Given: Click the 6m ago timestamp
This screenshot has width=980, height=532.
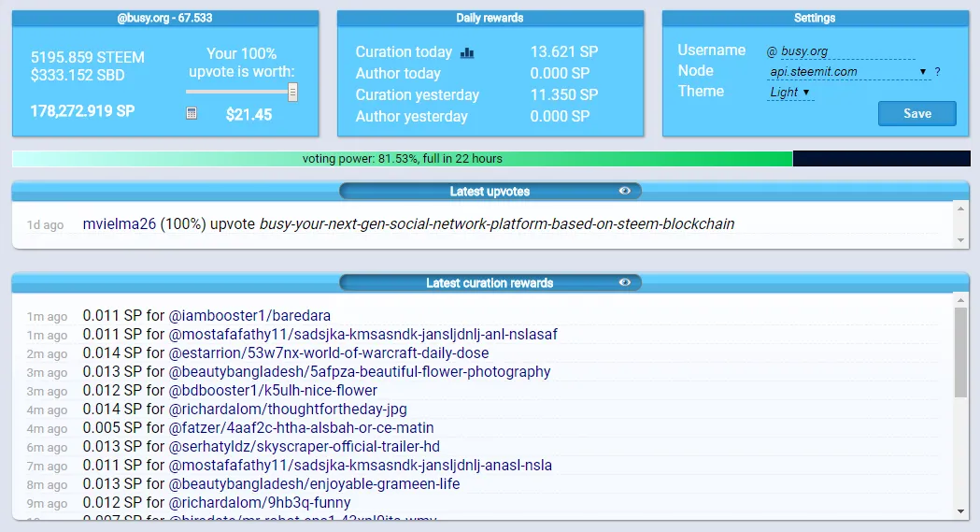Looking at the screenshot, I should point(47,448).
